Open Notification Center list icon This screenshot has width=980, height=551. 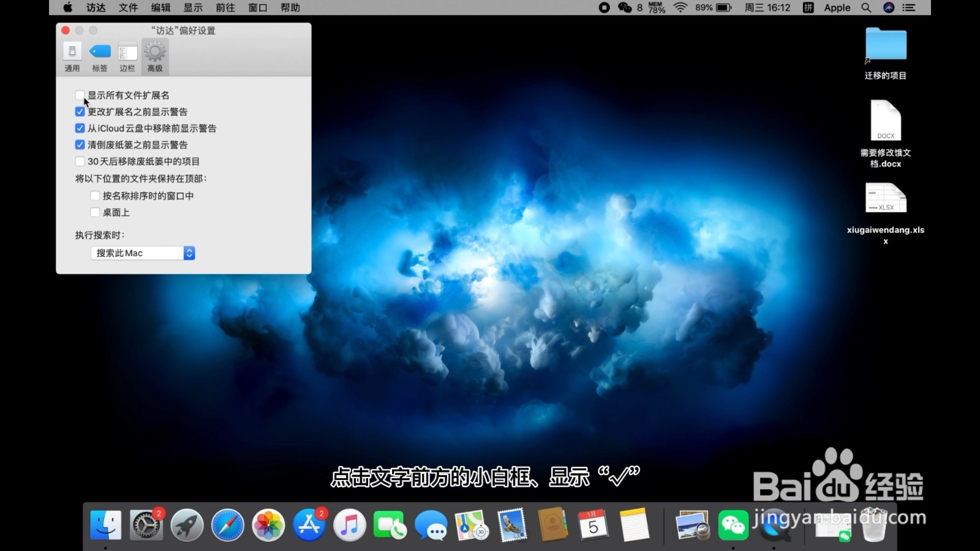click(x=909, y=7)
